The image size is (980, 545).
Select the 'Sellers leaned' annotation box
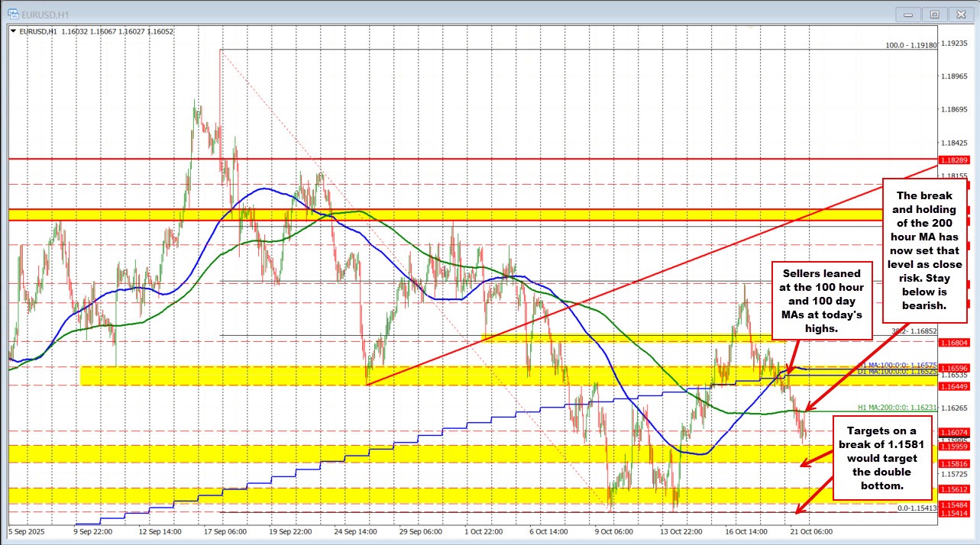point(821,298)
